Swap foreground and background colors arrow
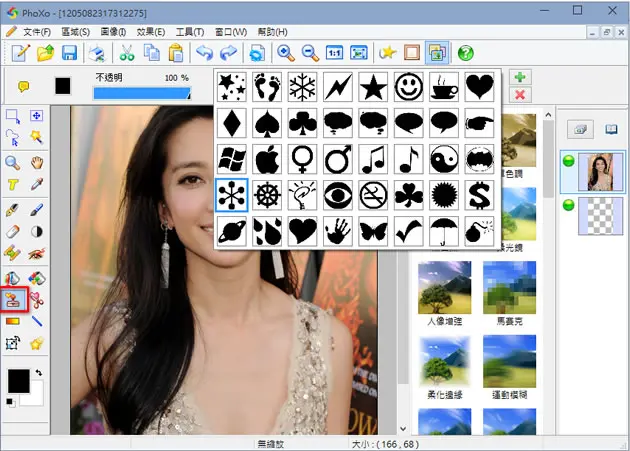630x451 pixels. (39, 373)
